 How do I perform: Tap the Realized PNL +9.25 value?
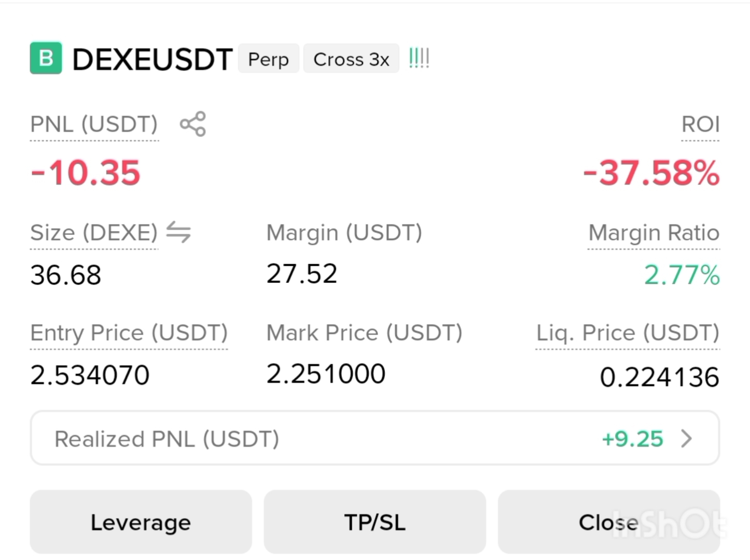point(632,439)
